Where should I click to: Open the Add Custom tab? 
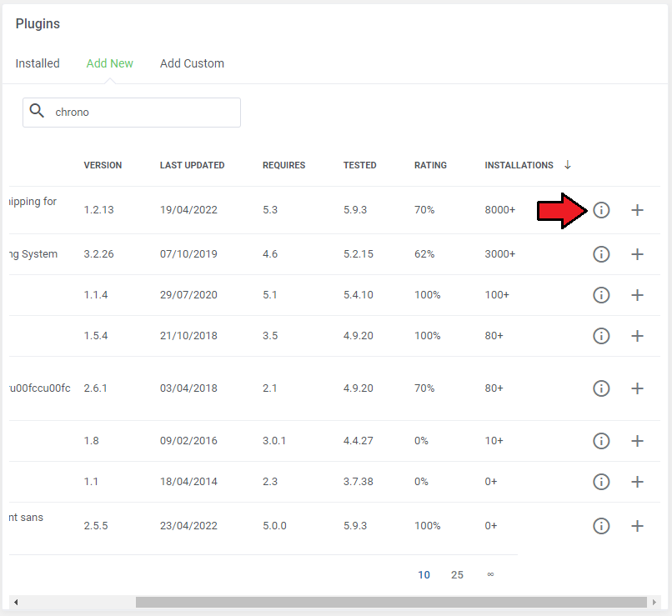coord(192,63)
